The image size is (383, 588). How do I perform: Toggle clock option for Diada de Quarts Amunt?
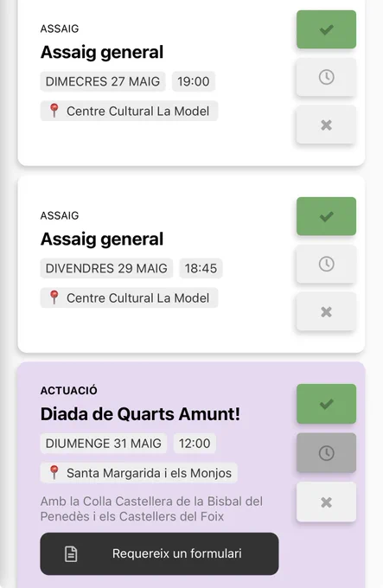point(326,452)
